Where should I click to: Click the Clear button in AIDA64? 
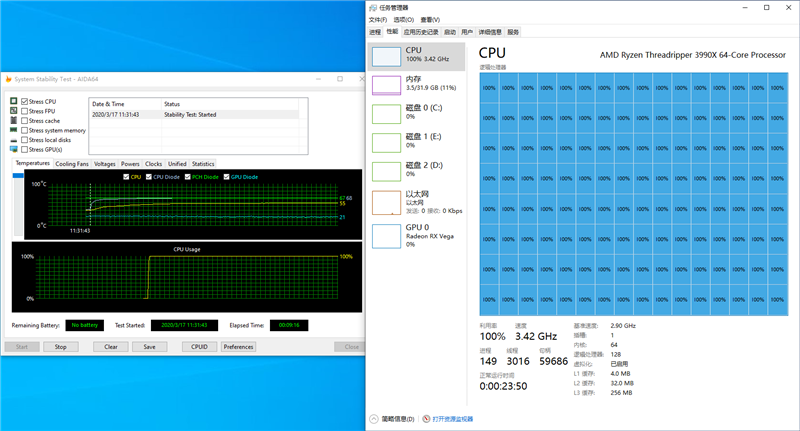coord(111,347)
